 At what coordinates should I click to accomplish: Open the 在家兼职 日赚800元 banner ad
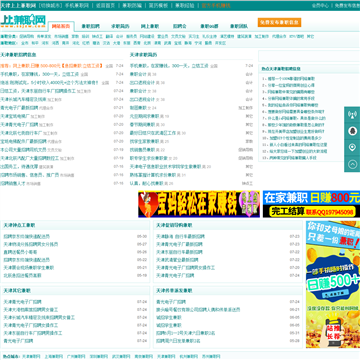(x=311, y=204)
